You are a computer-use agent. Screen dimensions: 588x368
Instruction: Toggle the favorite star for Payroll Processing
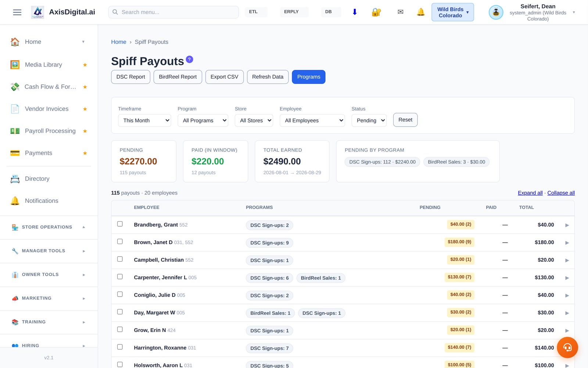pos(85,131)
